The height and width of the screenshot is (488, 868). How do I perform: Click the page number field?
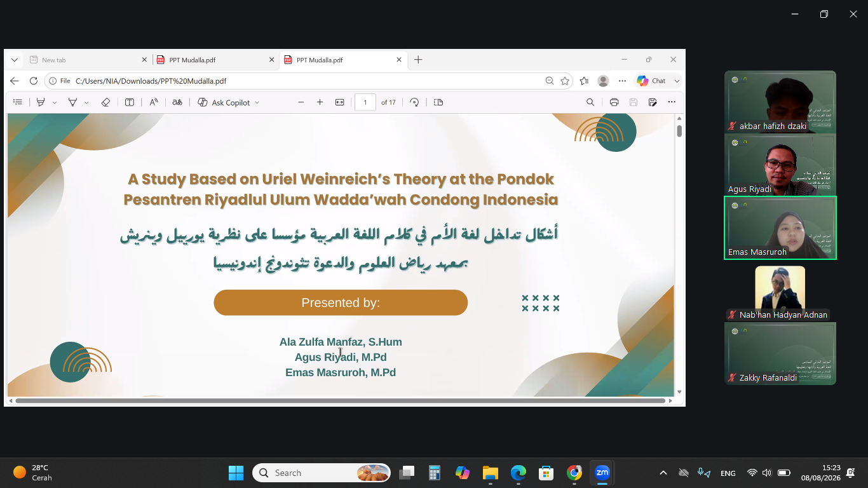pyautogui.click(x=365, y=102)
